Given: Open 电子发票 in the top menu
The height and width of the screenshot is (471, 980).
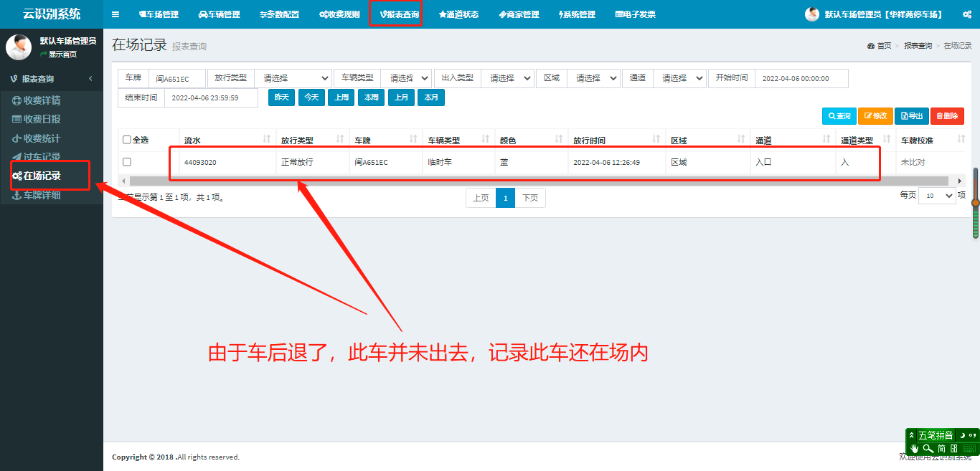Looking at the screenshot, I should [x=635, y=14].
